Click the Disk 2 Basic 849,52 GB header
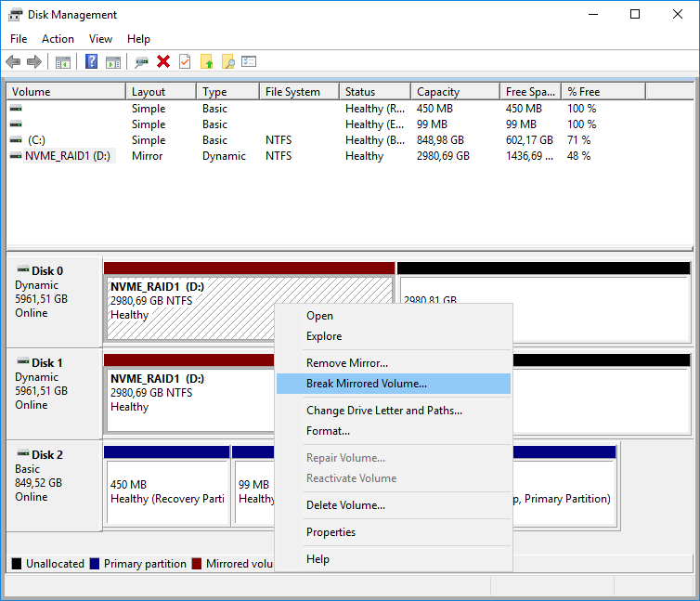 tap(54, 486)
